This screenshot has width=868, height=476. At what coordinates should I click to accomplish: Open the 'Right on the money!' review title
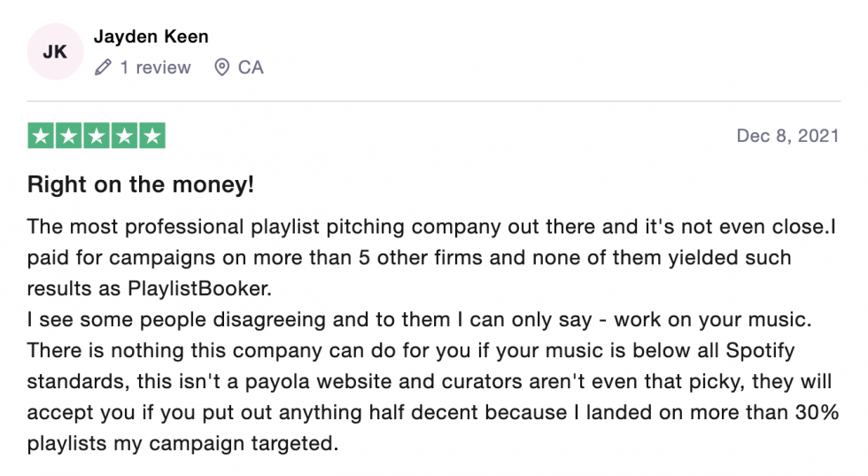[141, 184]
